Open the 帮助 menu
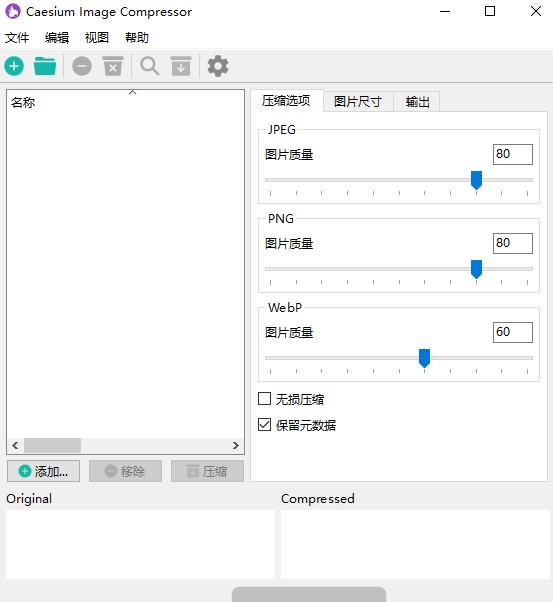The width and height of the screenshot is (553, 602). (x=137, y=38)
